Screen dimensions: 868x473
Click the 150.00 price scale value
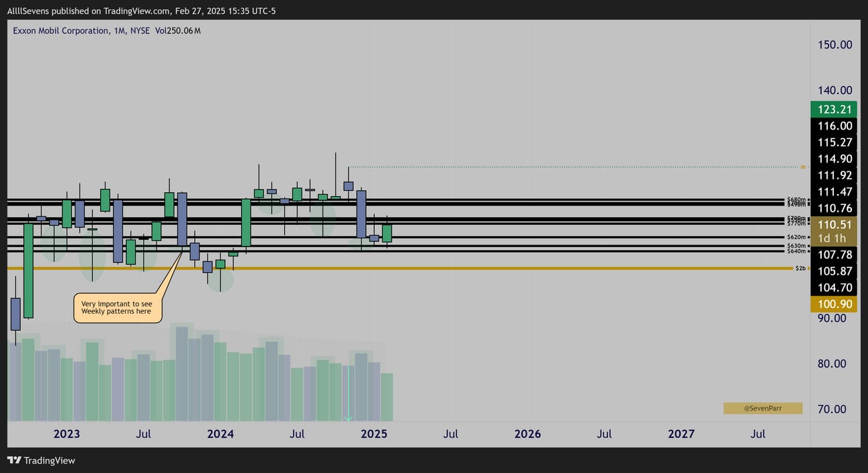pyautogui.click(x=835, y=44)
